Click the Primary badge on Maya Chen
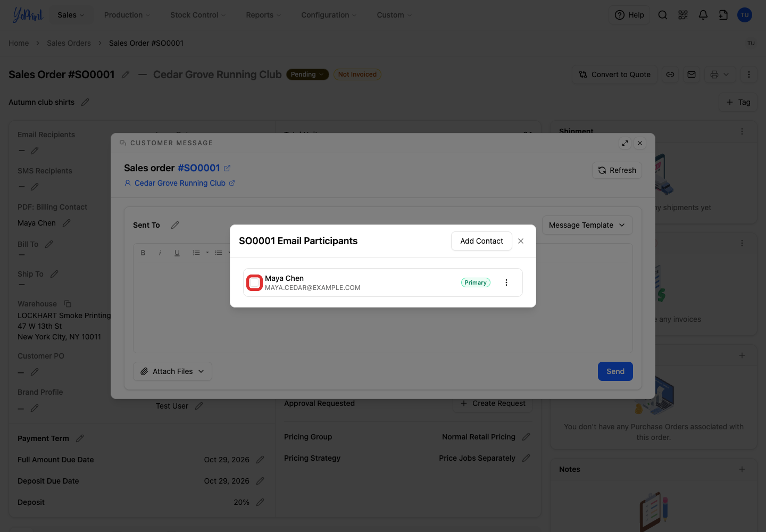 click(x=476, y=282)
